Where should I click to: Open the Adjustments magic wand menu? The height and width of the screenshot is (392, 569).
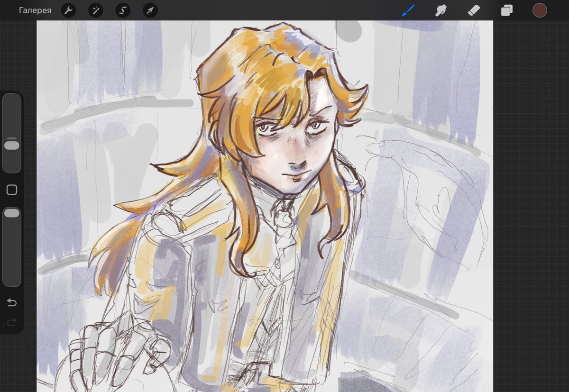coord(96,10)
